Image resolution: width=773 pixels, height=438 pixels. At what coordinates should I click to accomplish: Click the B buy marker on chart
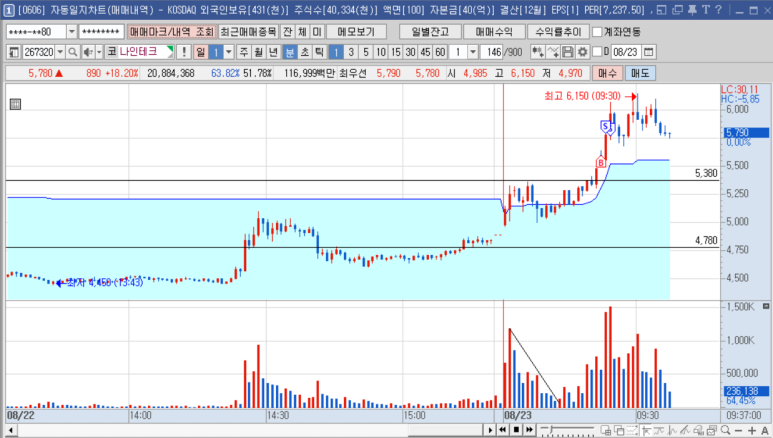click(x=600, y=162)
